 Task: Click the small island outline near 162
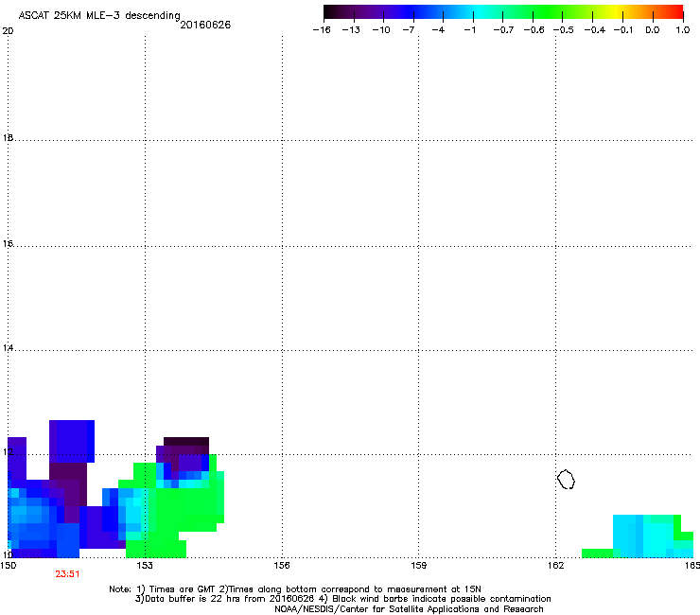click(x=566, y=479)
